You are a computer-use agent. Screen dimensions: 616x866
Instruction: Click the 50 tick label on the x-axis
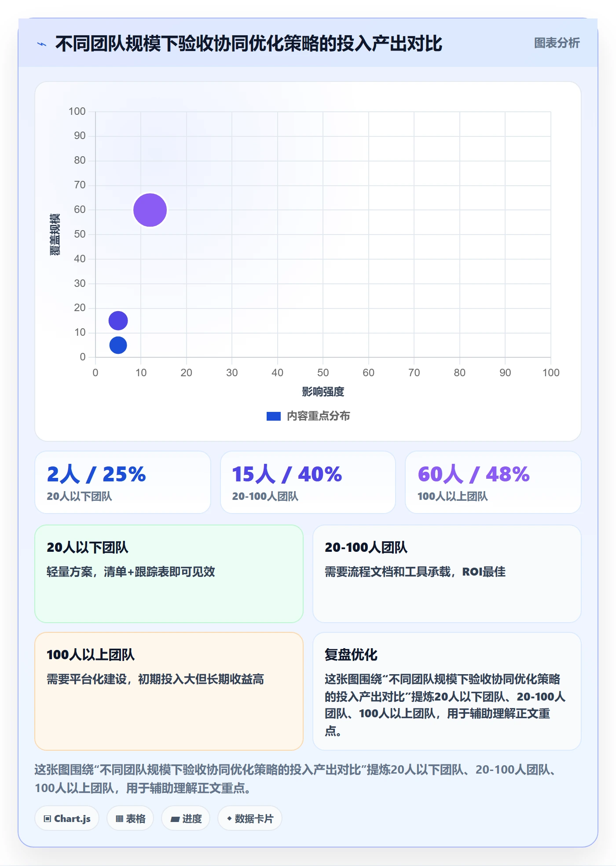coord(323,373)
